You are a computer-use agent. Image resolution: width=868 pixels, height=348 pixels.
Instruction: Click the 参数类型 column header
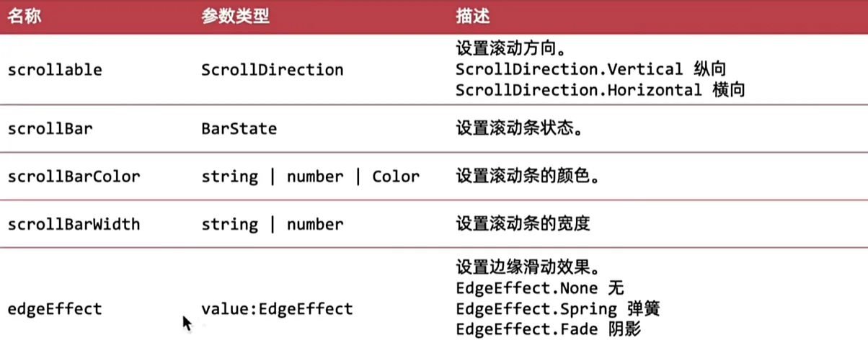tap(235, 17)
